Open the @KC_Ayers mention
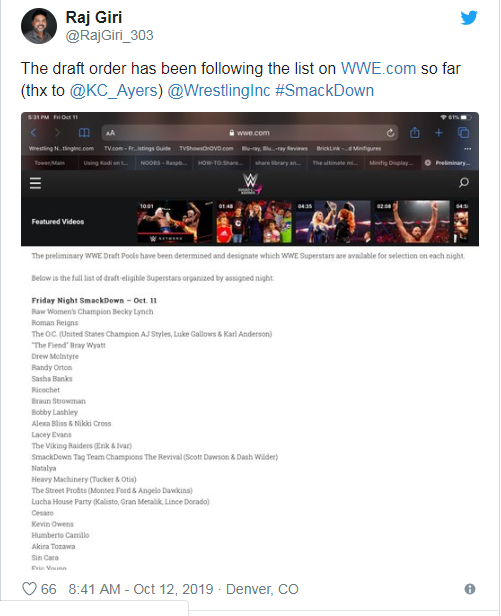 114,90
